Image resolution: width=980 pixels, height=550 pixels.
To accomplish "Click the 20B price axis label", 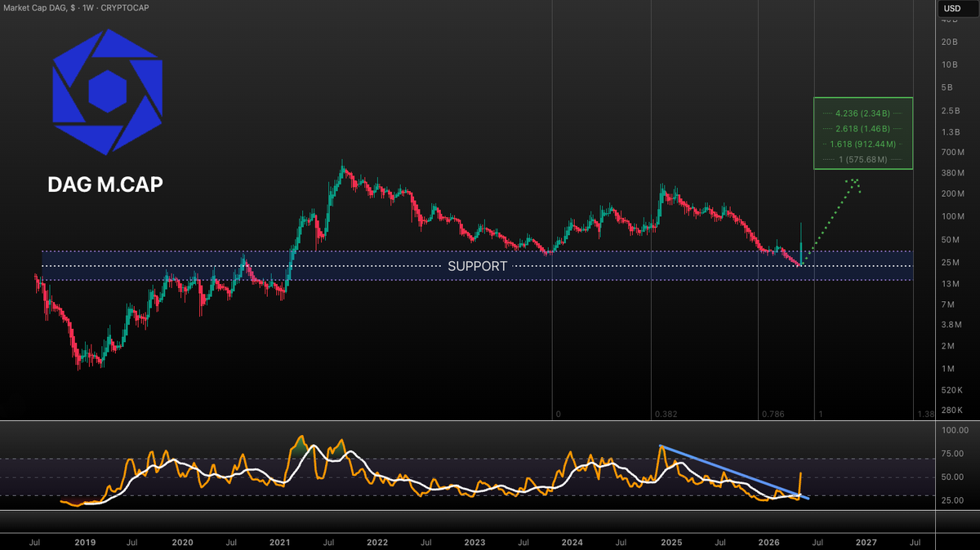I will pyautogui.click(x=949, y=42).
